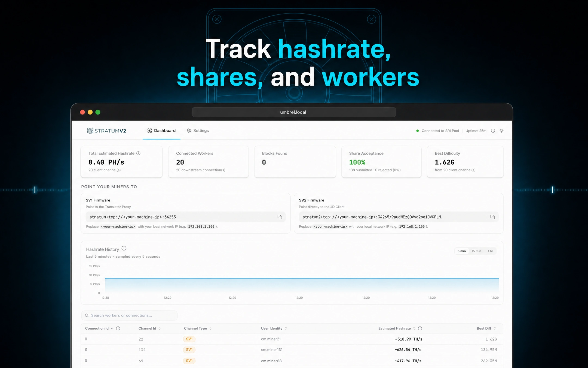
Task: Click the ~518.99 TH/s hashrate value
Action: point(409,339)
